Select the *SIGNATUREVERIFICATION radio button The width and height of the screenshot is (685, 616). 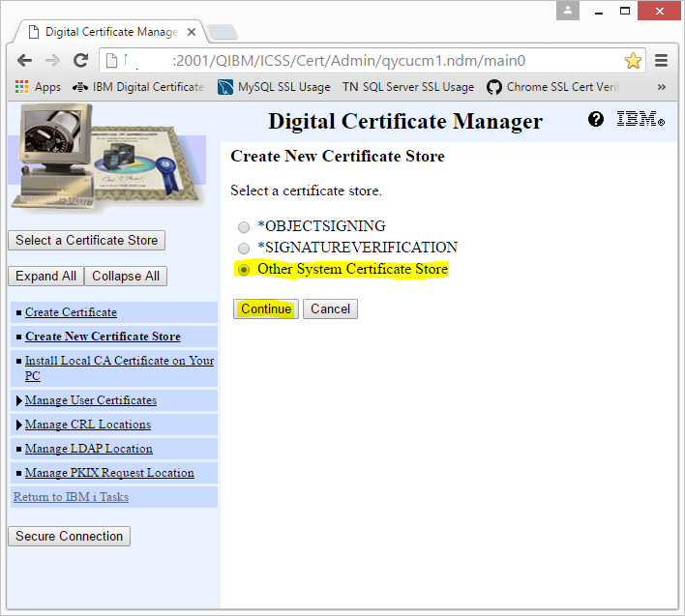coord(244,249)
